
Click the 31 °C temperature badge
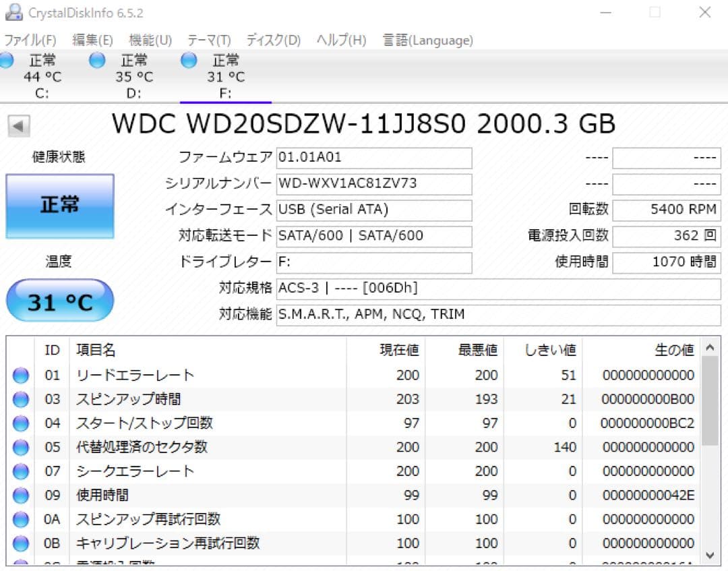tap(59, 301)
